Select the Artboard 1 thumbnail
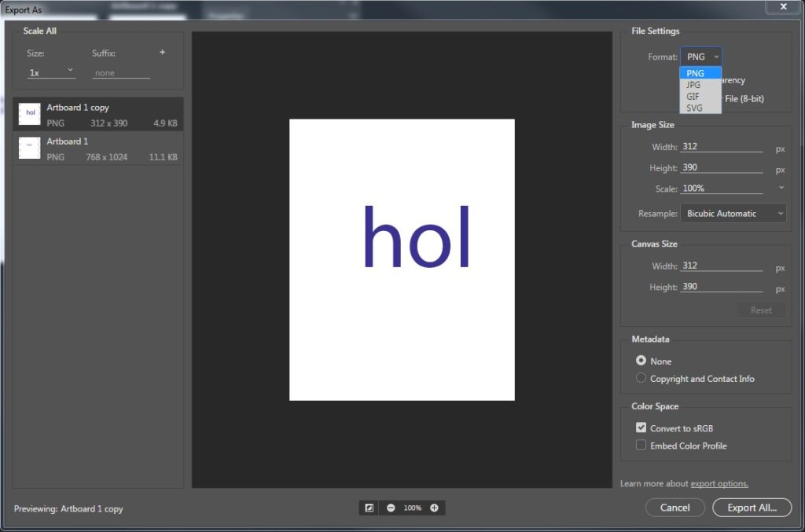Screen dimensions: 805x532 30,147
